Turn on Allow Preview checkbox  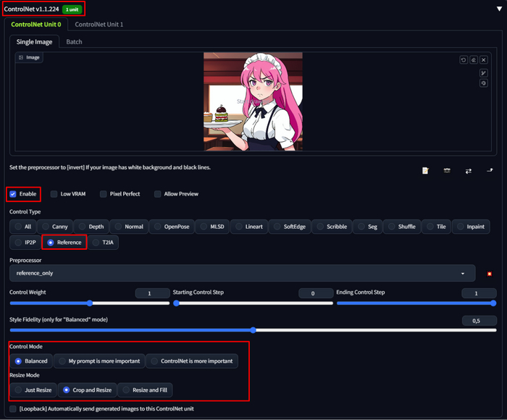[x=157, y=194]
